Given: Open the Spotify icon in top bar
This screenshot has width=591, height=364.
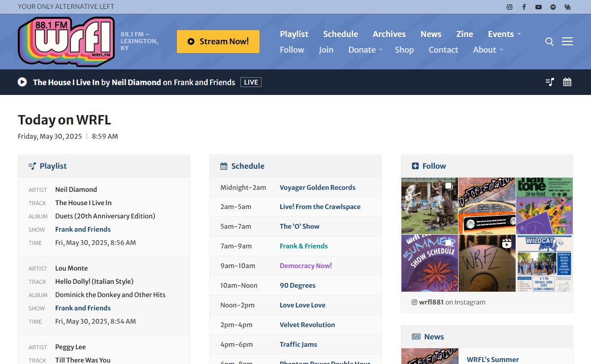Looking at the screenshot, I should pos(553,7).
